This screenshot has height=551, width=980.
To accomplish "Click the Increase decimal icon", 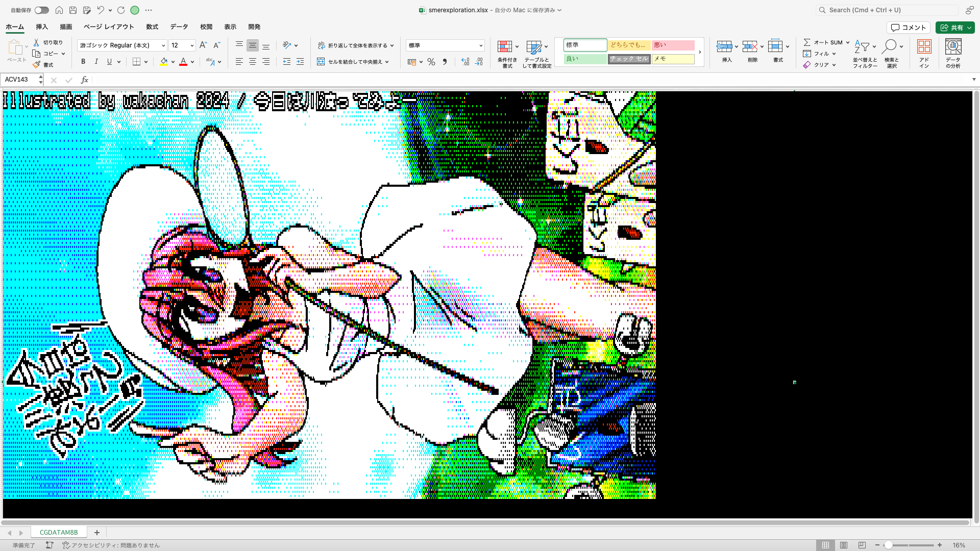I will [x=465, y=62].
